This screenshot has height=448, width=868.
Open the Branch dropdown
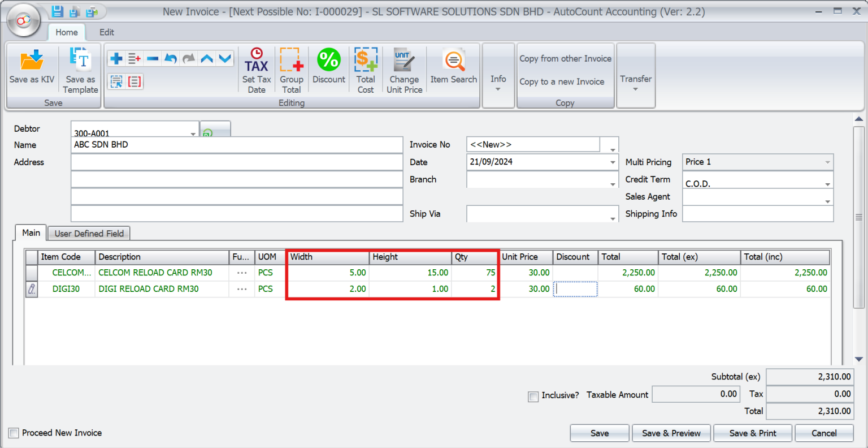613,184
